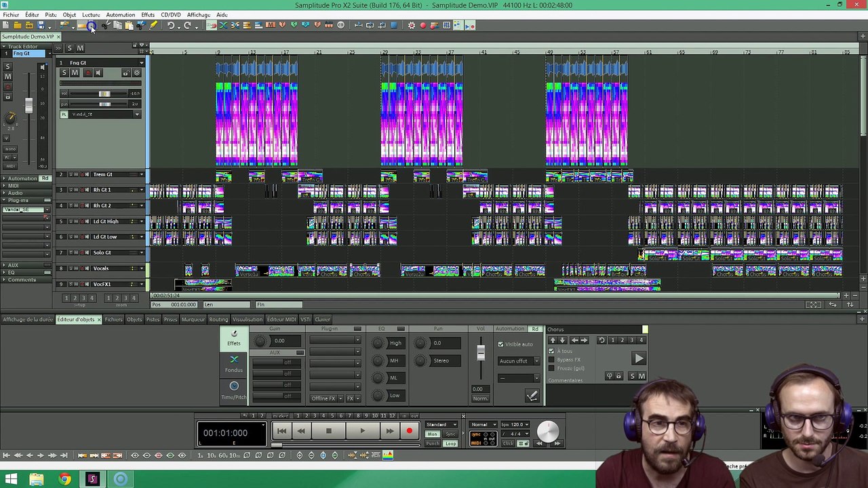Click the phase invert icon in Chorus panel
This screenshot has height=488, width=868.
[610, 376]
